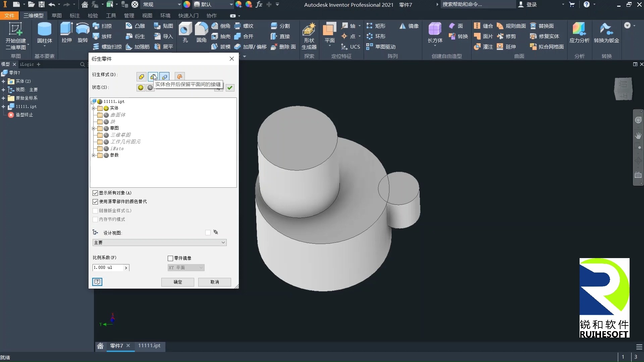
Task: Click the yellow plus include status icon
Action: (141, 88)
